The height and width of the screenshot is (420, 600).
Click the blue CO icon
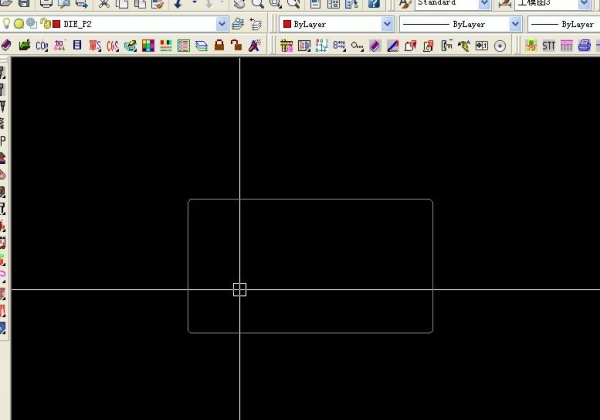coord(42,46)
